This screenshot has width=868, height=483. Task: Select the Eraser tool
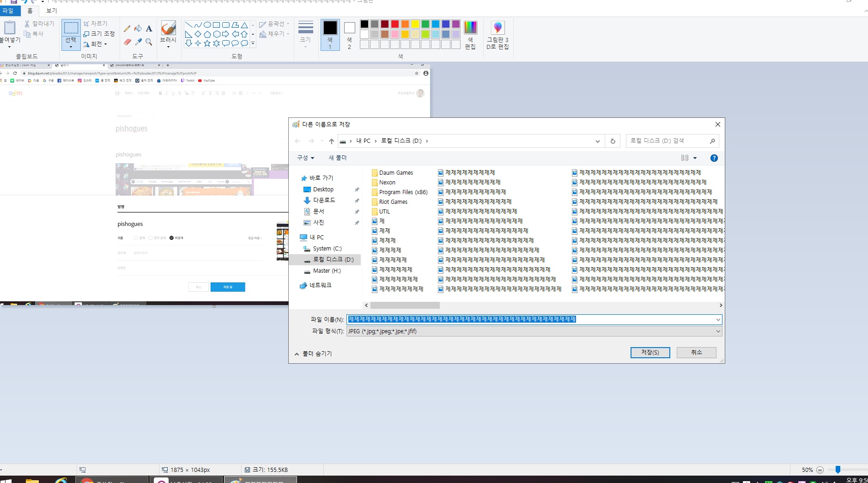[127, 42]
